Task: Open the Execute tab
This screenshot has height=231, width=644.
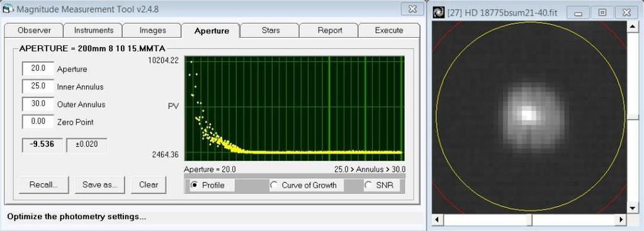Action: click(389, 30)
